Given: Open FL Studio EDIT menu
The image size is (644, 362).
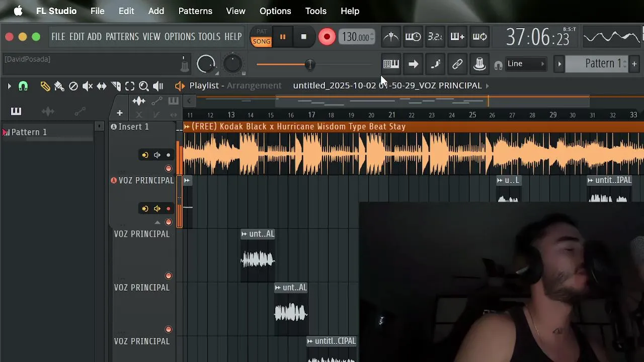Looking at the screenshot, I should 77,37.
